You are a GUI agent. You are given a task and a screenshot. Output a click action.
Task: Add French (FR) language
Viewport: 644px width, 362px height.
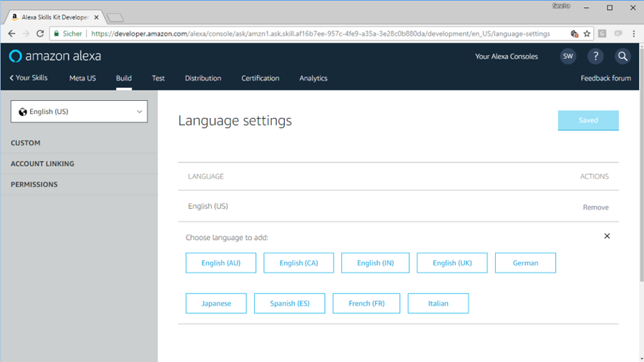pyautogui.click(x=366, y=303)
